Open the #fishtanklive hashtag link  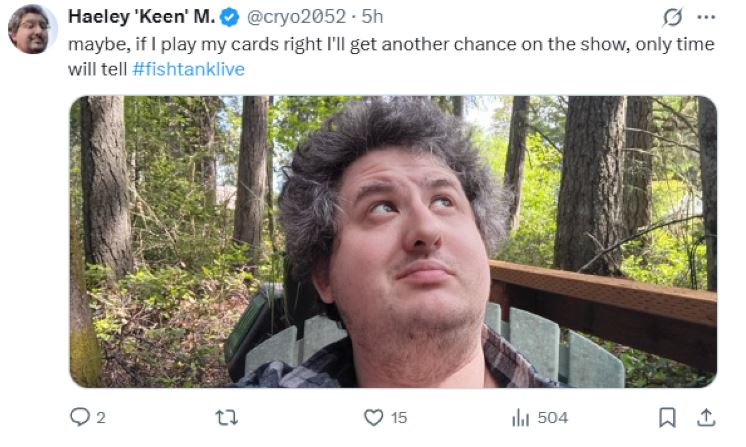188,69
